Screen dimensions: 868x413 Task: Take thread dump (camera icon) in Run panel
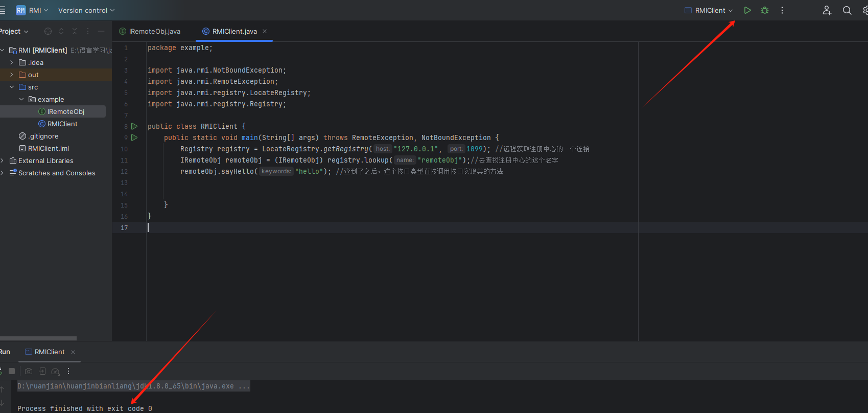(x=29, y=371)
